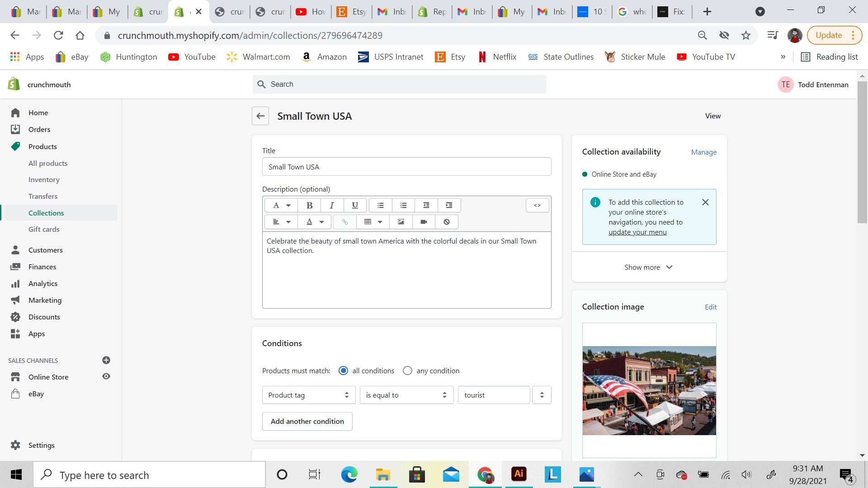
Task: Click the underline formatting icon
Action: click(355, 205)
